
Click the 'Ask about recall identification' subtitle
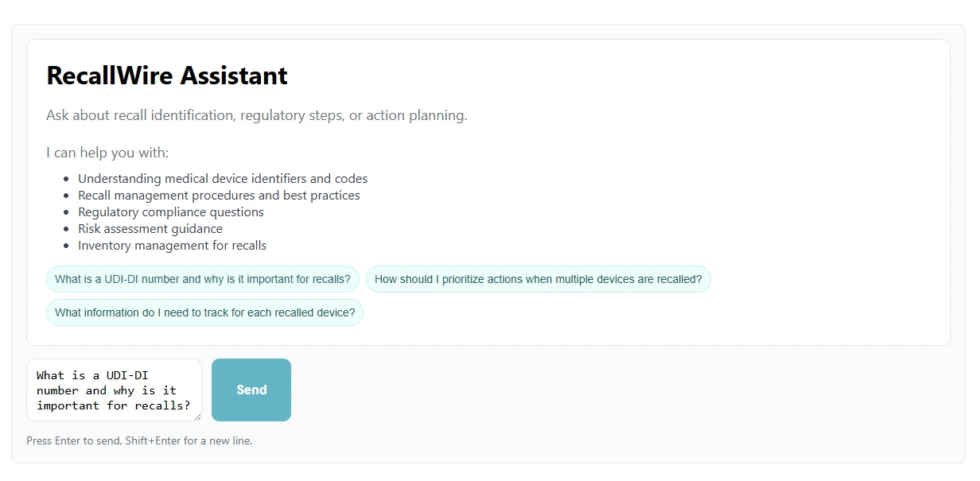(256, 115)
